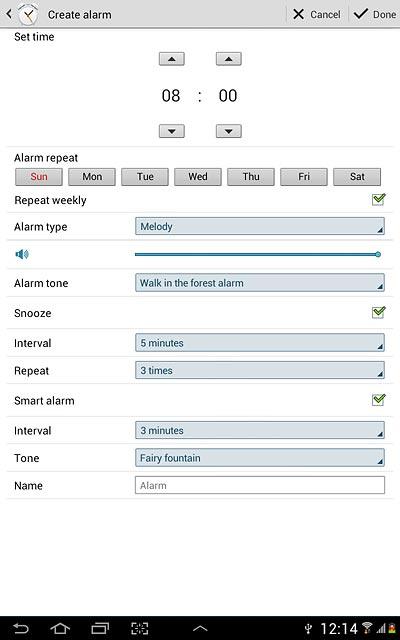The height and width of the screenshot is (640, 400).
Task: Toggle the Repeat weekly checkbox
Action: click(378, 200)
